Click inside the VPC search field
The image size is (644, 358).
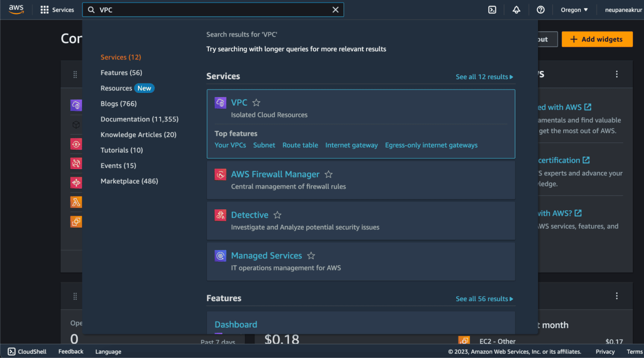pos(210,10)
